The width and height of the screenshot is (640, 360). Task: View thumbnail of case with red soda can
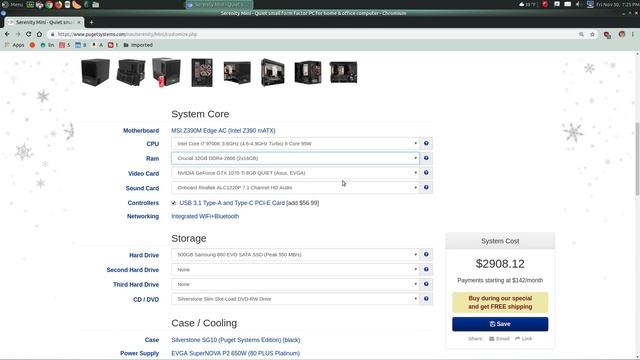pyautogui.click(x=166, y=72)
